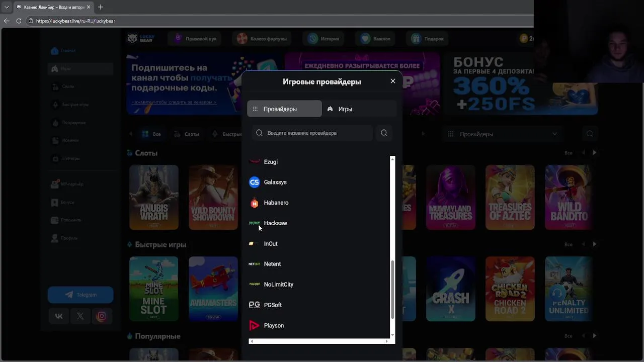Select Galaxsys provider name
The height and width of the screenshot is (362, 644).
[x=275, y=183]
